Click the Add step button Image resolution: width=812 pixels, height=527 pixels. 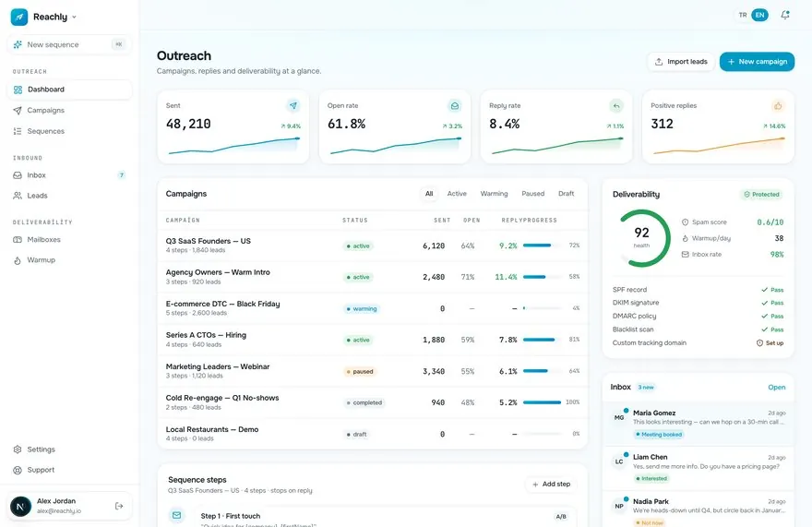pyautogui.click(x=552, y=484)
